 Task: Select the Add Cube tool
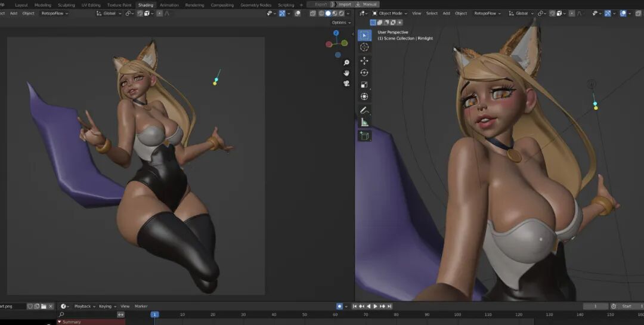364,136
